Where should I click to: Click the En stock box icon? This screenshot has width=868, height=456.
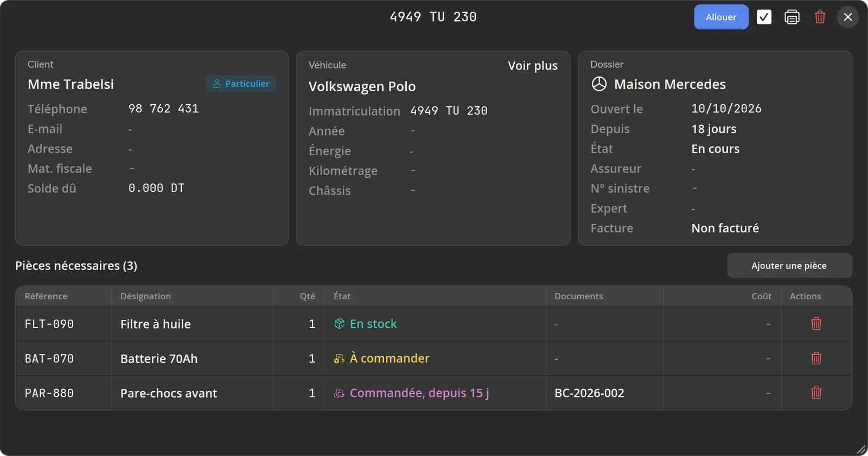point(340,324)
